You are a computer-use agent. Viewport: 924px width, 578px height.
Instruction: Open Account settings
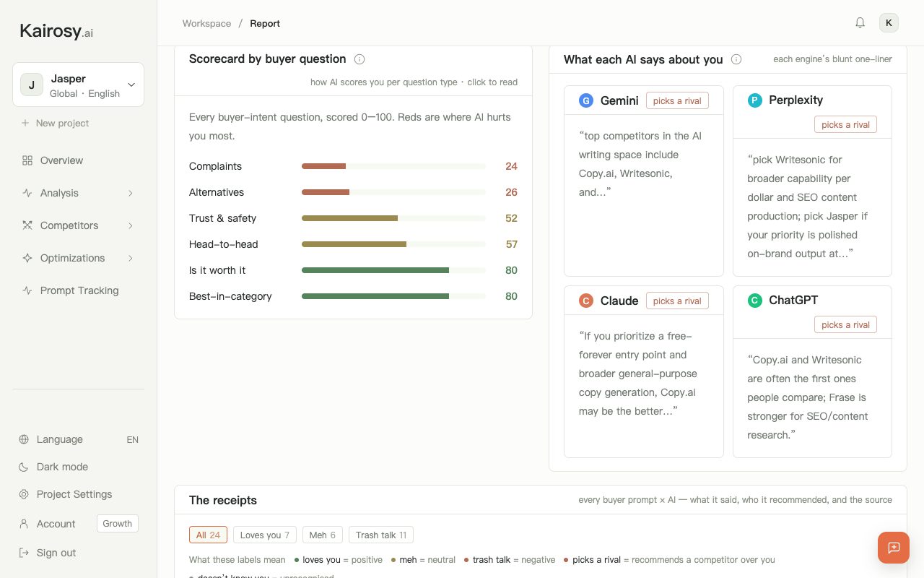point(56,524)
